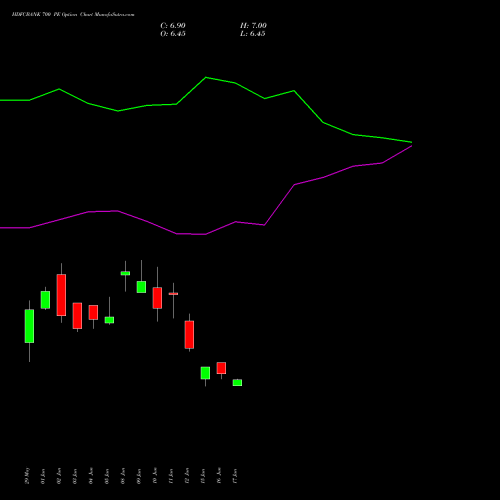Select the 11 Jun date label
This screenshot has width=500, height=500.
tap(171, 476)
